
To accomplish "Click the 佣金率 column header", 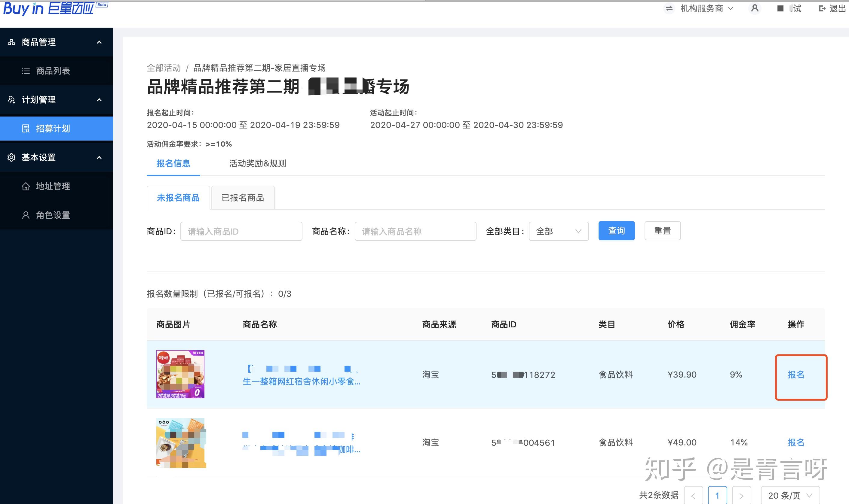I will pyautogui.click(x=743, y=324).
